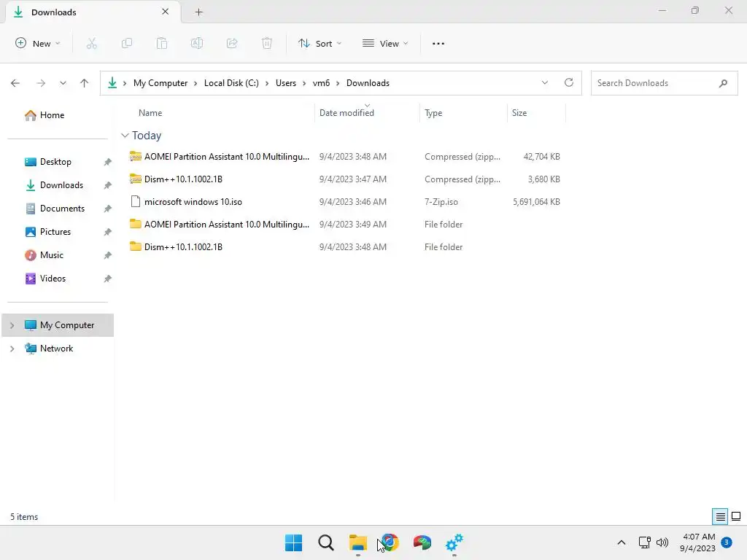Click the Paste clipboard icon

(162, 43)
